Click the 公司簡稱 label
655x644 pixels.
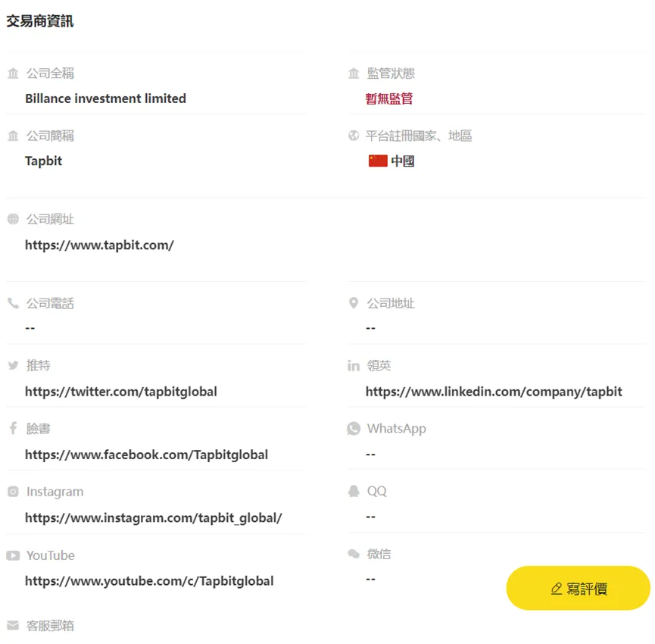(x=50, y=136)
